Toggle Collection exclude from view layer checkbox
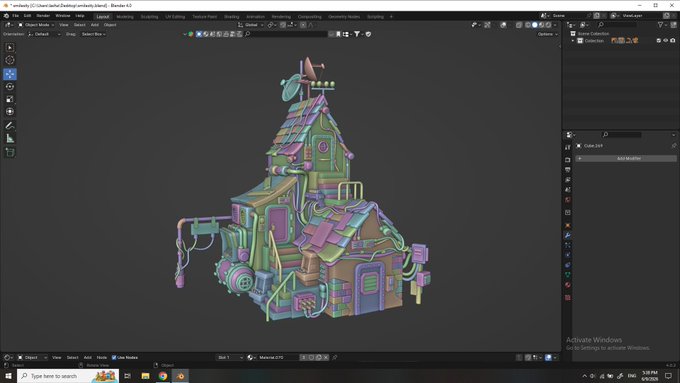The width and height of the screenshot is (680, 383). click(659, 41)
